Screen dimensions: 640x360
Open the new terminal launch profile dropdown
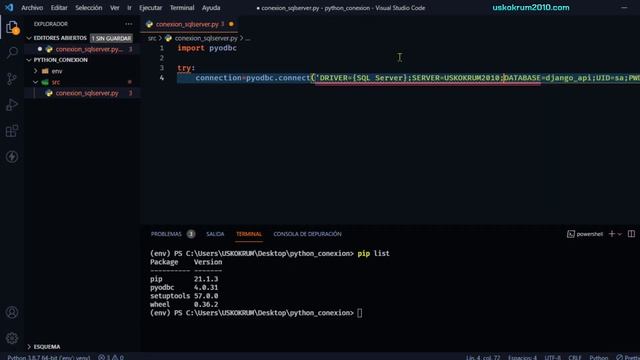pos(620,234)
